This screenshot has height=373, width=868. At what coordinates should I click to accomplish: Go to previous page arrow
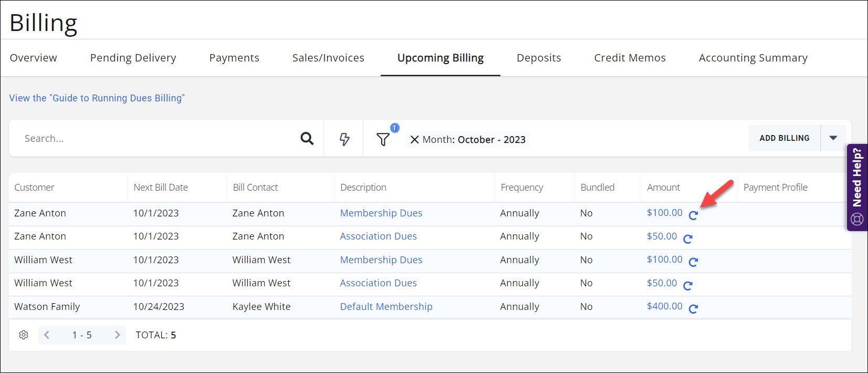(47, 335)
